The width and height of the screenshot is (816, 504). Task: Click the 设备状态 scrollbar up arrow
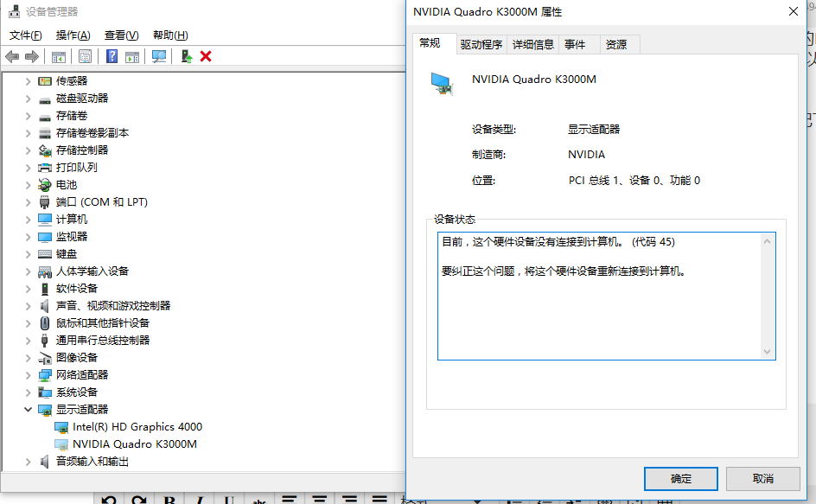pos(767,241)
